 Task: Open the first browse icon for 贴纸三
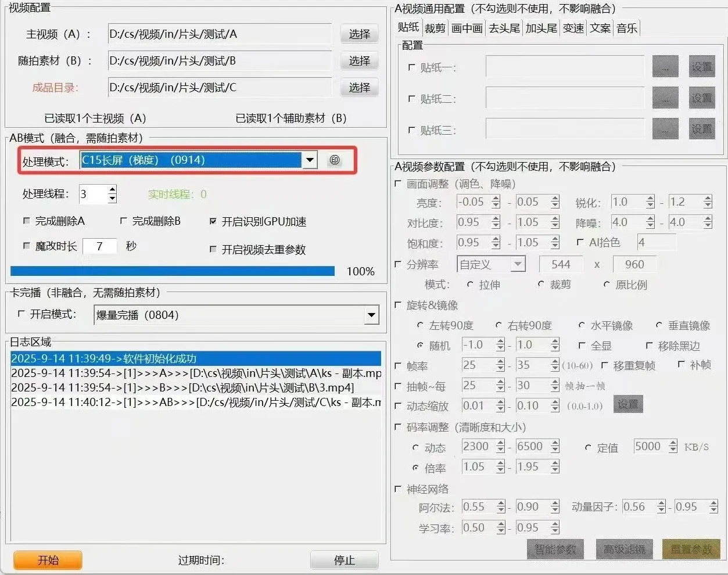665,128
